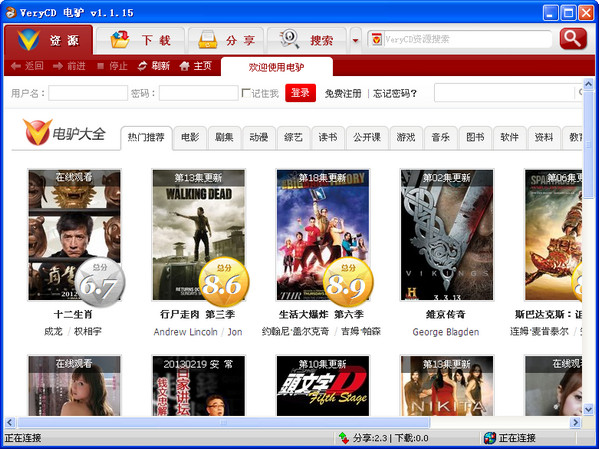Toggle the 记住我 remember-me checkbox
Image resolution: width=599 pixels, height=449 pixels.
point(246,93)
